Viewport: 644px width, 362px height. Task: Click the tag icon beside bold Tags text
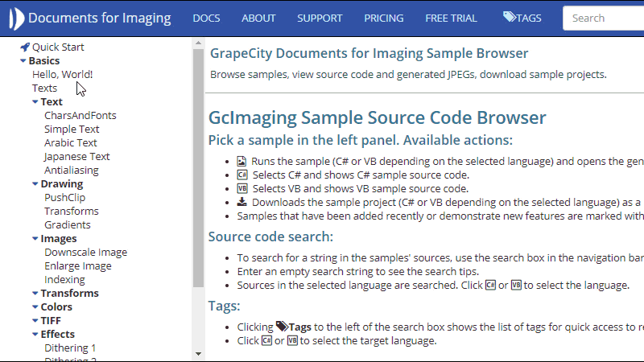click(x=281, y=327)
